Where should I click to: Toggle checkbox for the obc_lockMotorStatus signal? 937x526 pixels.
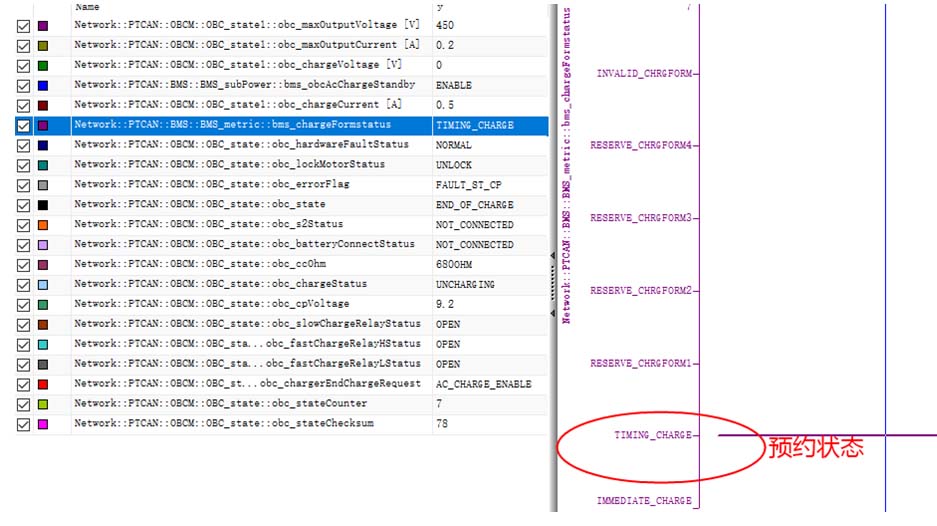(x=24, y=165)
